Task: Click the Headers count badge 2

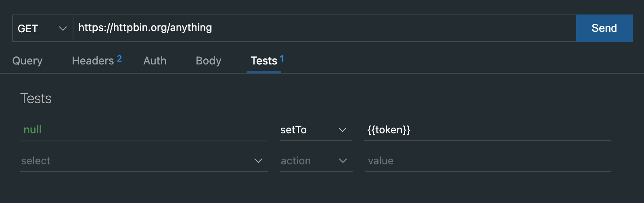Action: pos(119,59)
